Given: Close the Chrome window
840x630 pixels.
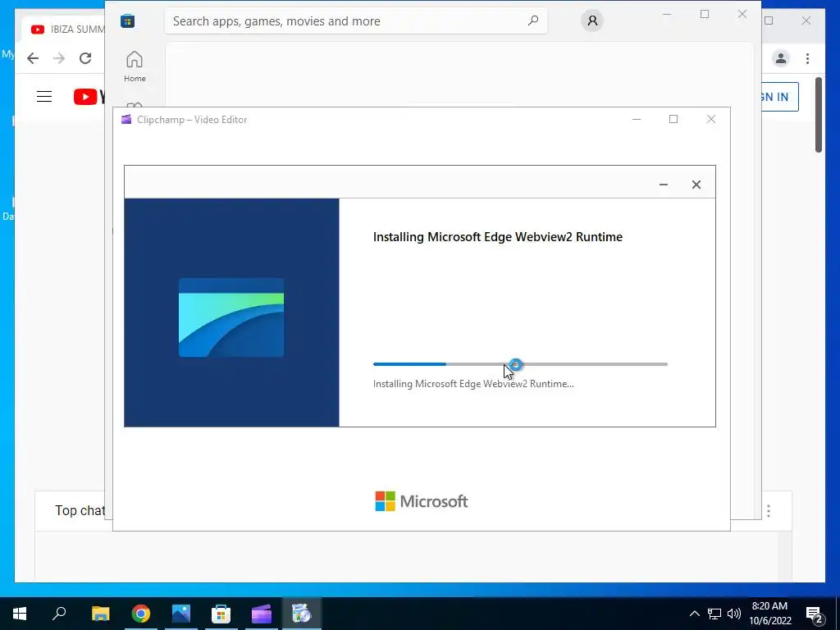Looking at the screenshot, I should pyautogui.click(x=806, y=21).
